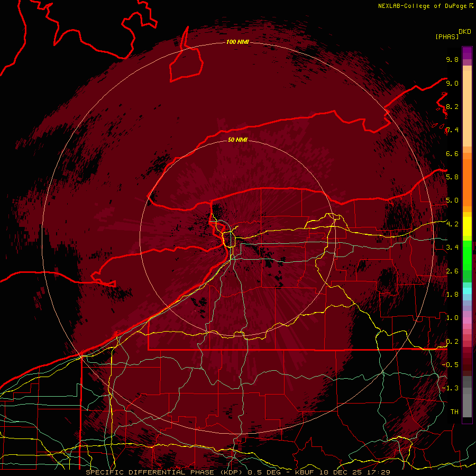
Task: Click the 9.8 scale value
Action: tap(452, 59)
